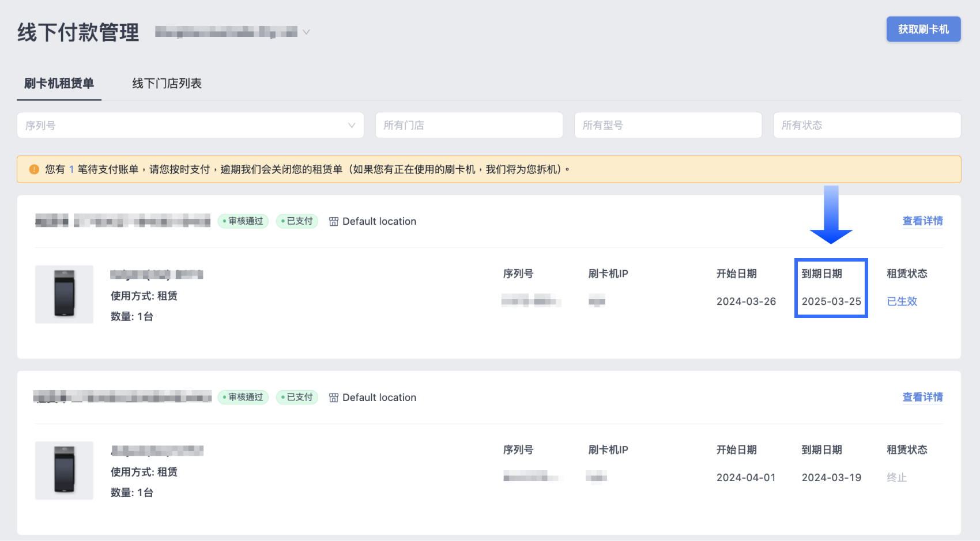This screenshot has width=980, height=541.
Task: Click the pending bill count link "1"
Action: pyautogui.click(x=71, y=169)
